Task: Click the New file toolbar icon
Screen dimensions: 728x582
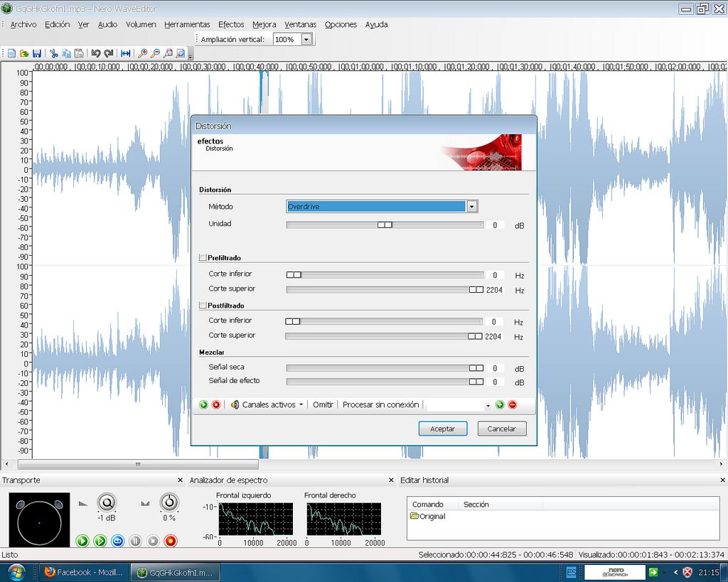Action: tap(11, 53)
